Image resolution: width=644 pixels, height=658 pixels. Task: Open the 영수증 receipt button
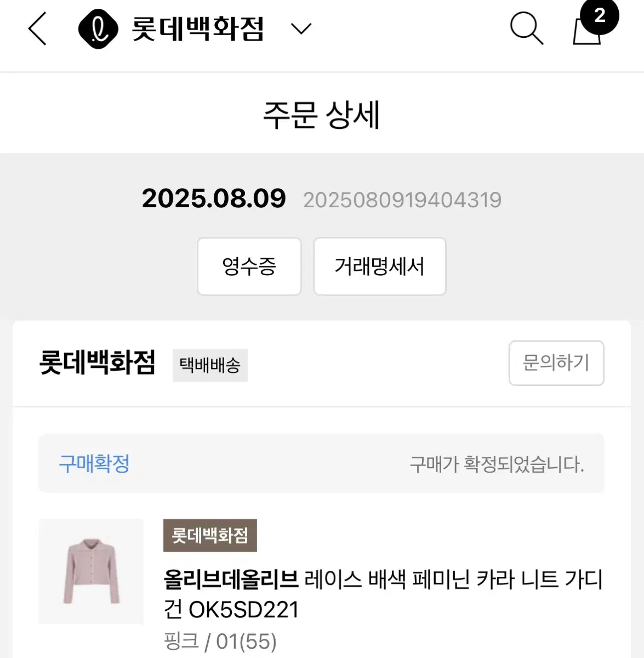point(249,266)
